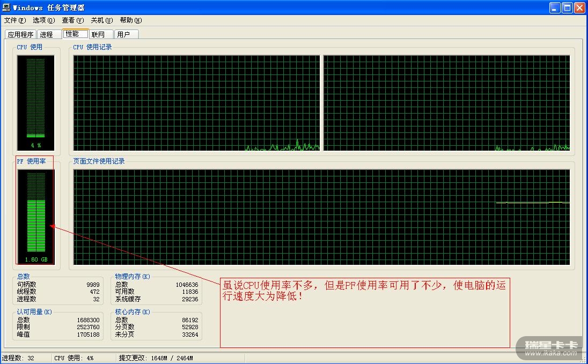Close the Task Manager window
This screenshot has height=364, width=588.
[580, 8]
